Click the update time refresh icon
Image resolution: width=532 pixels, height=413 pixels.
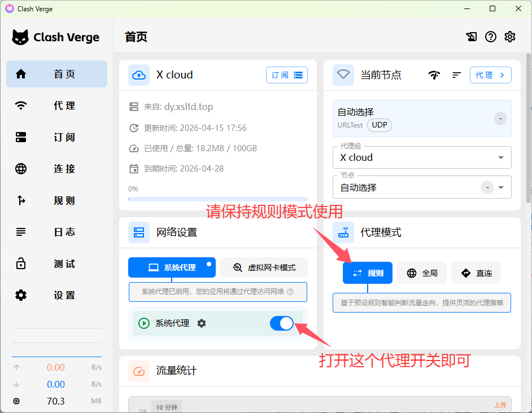pos(134,128)
